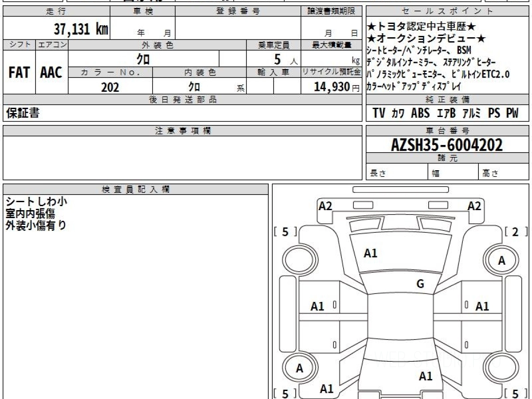
Task: Click the カラーNo. label
Action: tap(110, 73)
